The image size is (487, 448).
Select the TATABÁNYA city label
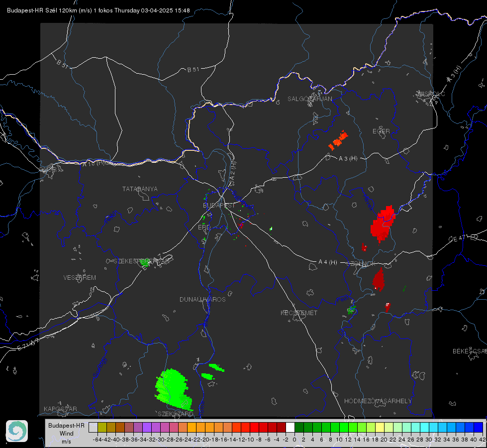(x=140, y=189)
